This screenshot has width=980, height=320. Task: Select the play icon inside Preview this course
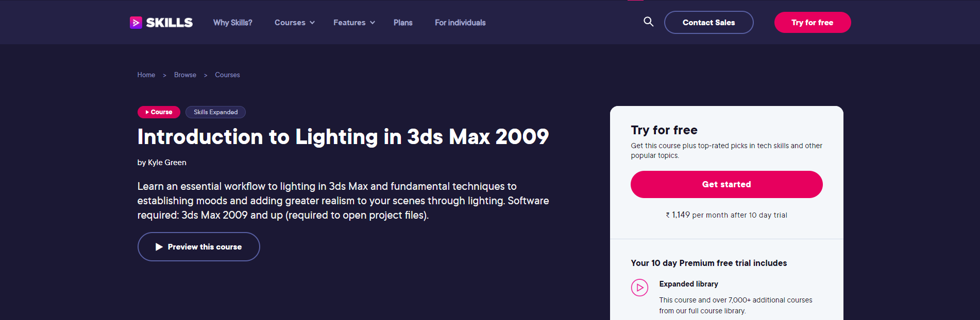click(160, 246)
